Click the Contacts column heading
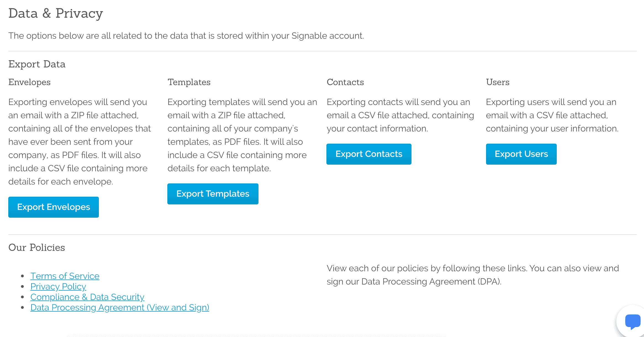 pos(345,82)
